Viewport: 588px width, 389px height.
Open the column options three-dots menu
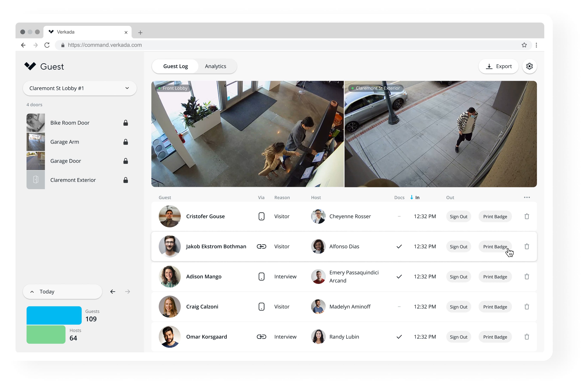pos(527,197)
